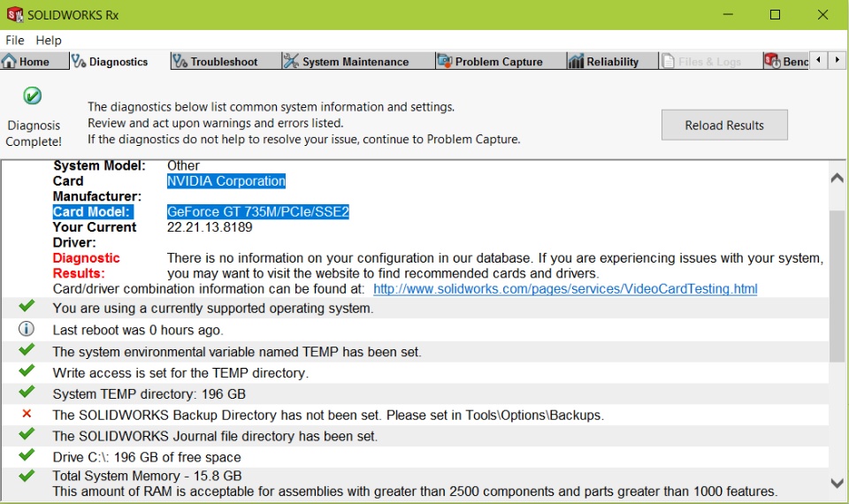Click 'System Model:' label
The image size is (849, 504).
click(x=99, y=165)
